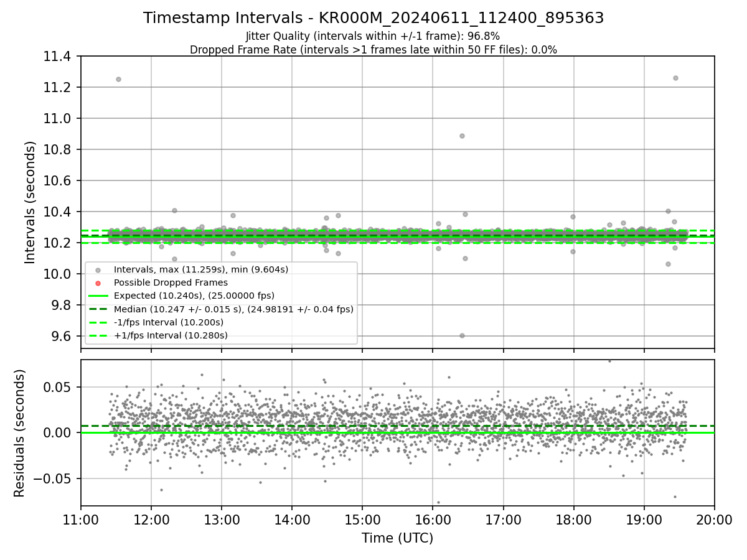Click the '20:00' x-axis tick label
Viewport: 747px width, 560px height.
click(714, 518)
